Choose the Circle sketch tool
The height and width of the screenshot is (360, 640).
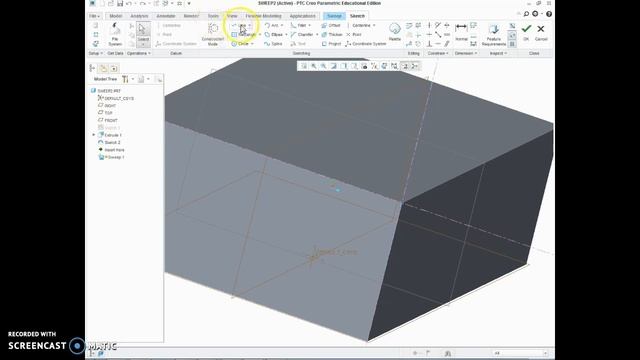coord(241,44)
